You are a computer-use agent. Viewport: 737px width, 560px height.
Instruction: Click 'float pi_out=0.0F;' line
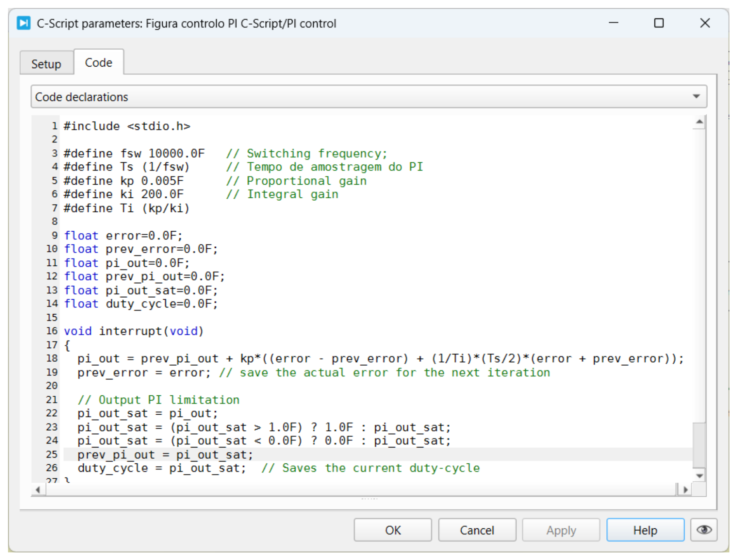pyautogui.click(x=127, y=263)
